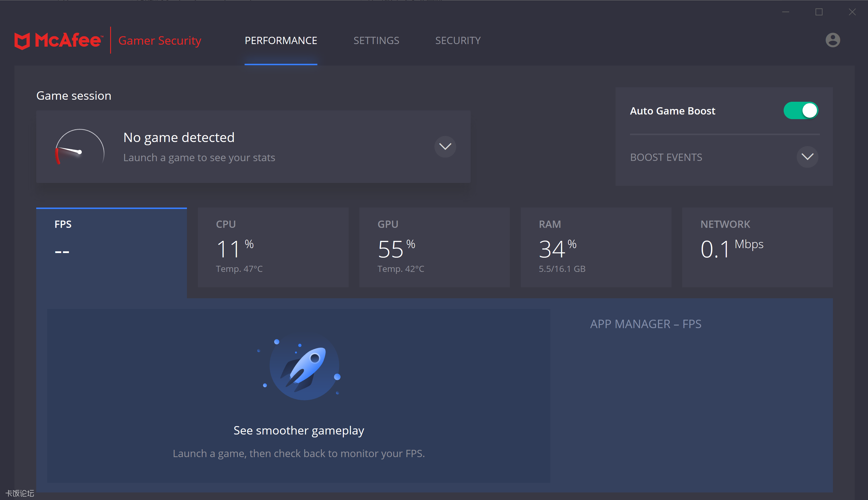Disable the Auto Game Boost toggle

(x=801, y=110)
